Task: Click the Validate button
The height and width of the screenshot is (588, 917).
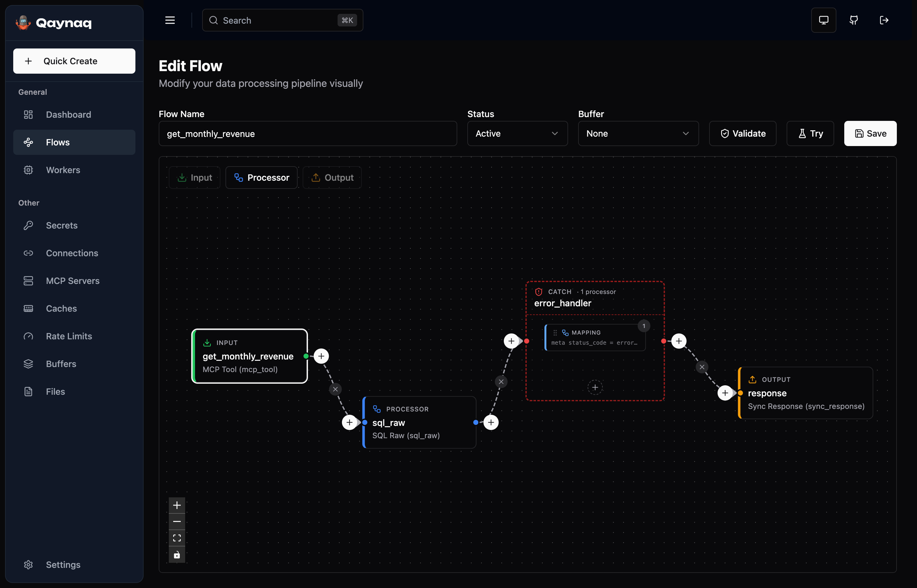Action: click(743, 134)
